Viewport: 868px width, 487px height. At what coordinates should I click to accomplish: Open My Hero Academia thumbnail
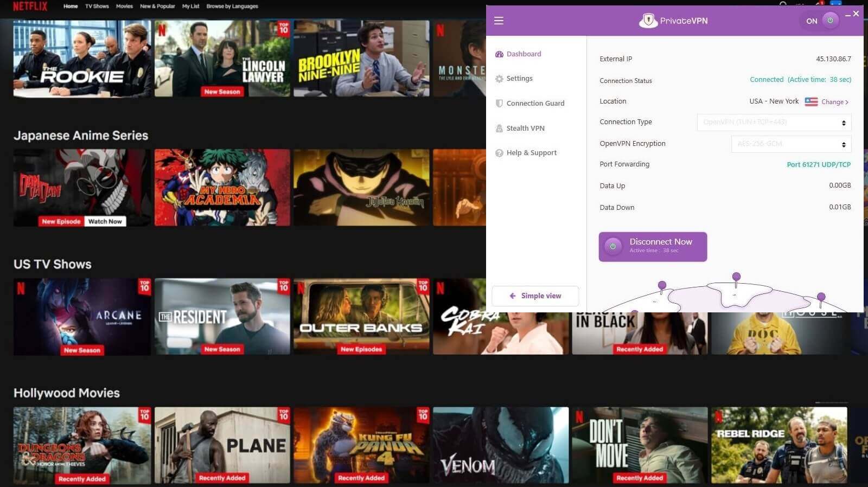(x=222, y=188)
